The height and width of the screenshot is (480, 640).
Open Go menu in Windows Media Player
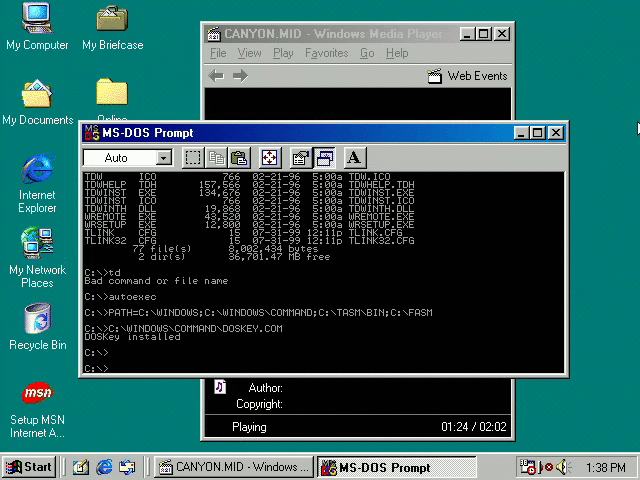click(367, 53)
